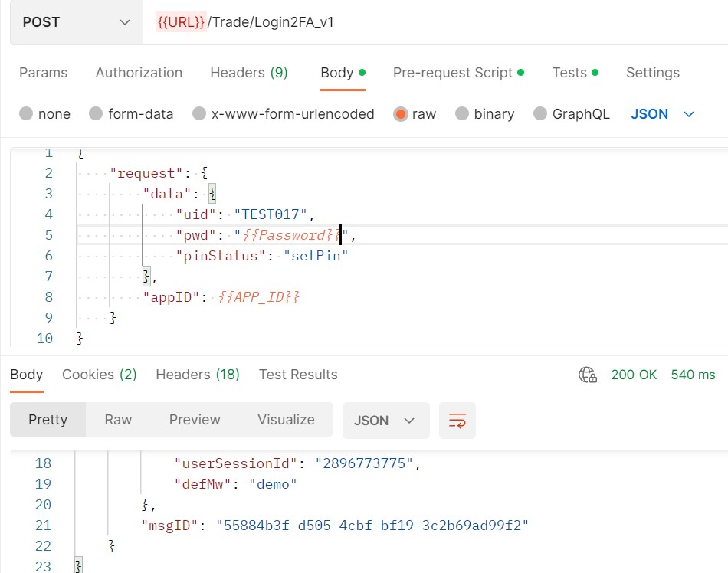
Task: Show the Visualize response view
Action: (286, 420)
